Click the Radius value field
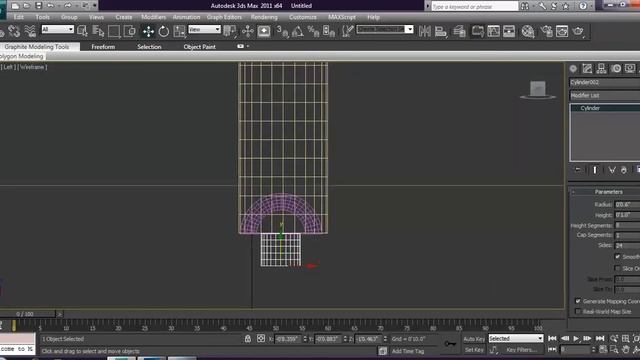The width and height of the screenshot is (640, 360). tap(628, 204)
